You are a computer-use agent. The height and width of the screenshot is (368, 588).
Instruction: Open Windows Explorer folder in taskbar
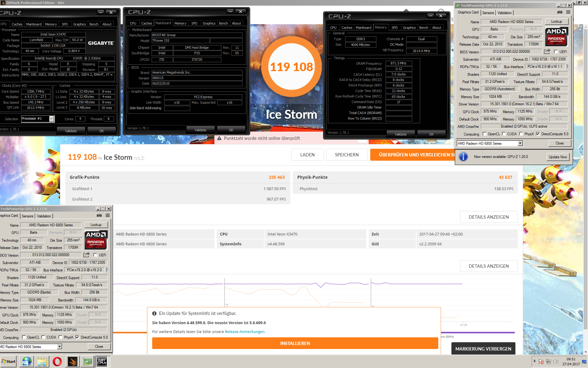coord(42,362)
